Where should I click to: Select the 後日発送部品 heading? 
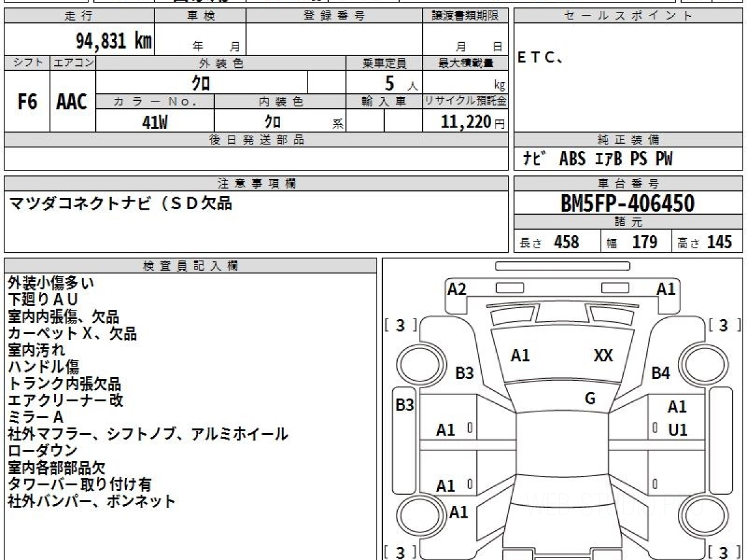tap(256, 140)
